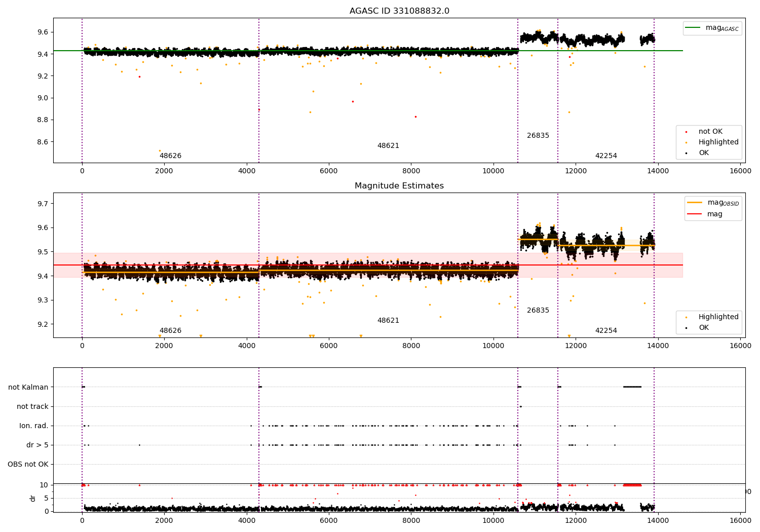760x532 pixels.
Task: Click the red mag legend entry
Action: [x=705, y=214]
